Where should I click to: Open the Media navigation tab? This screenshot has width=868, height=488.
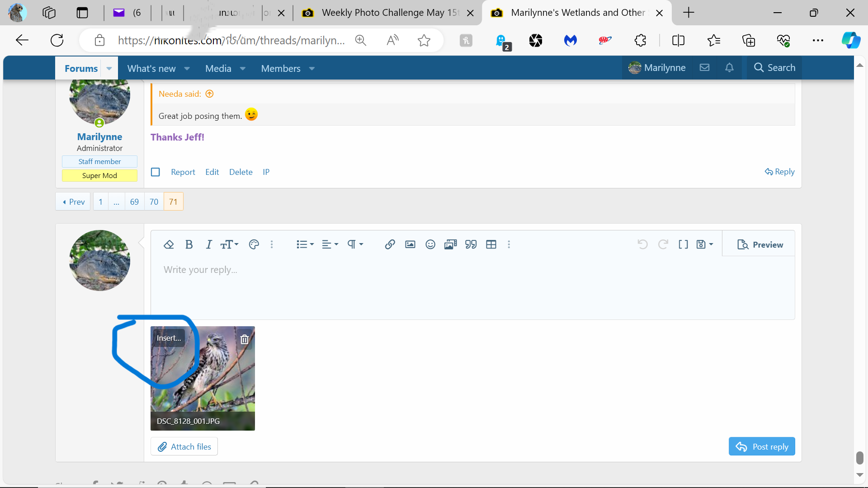218,69
